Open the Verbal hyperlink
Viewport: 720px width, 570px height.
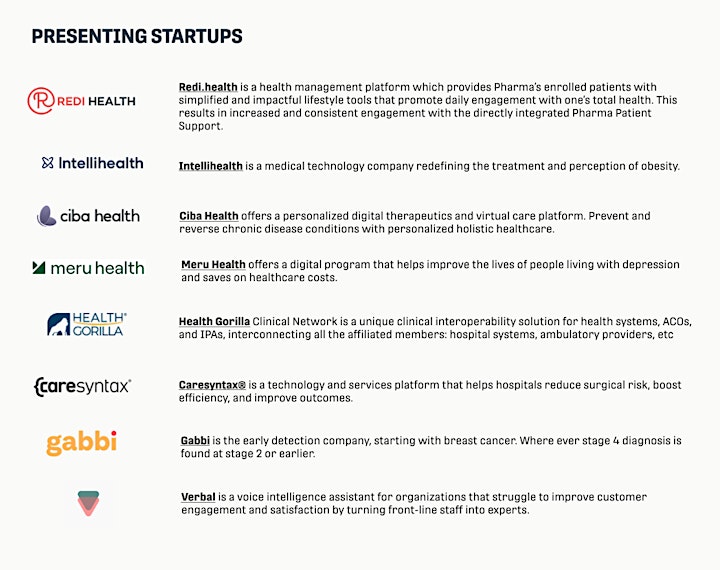[x=198, y=497]
